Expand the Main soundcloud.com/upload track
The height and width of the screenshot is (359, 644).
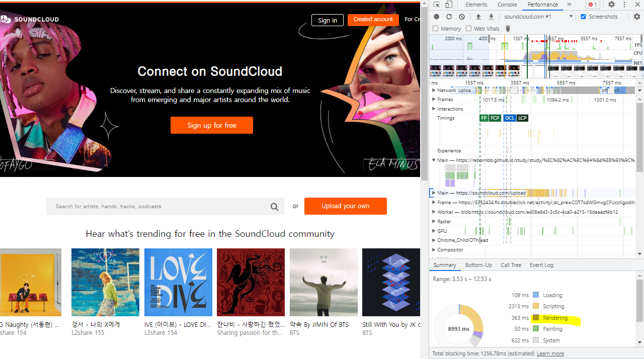tap(434, 193)
